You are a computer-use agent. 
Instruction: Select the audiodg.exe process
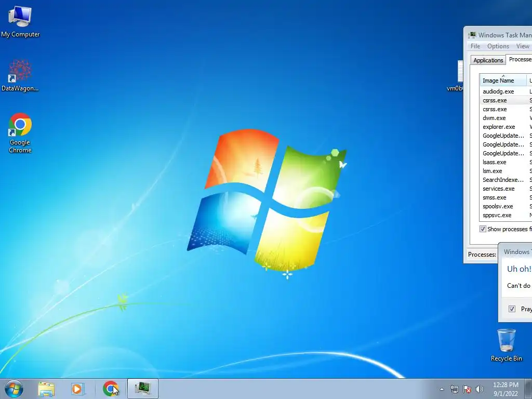pyautogui.click(x=506, y=91)
